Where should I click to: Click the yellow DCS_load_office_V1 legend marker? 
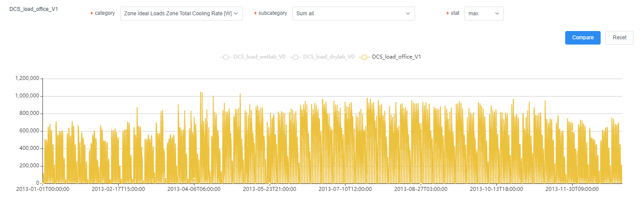coord(364,57)
